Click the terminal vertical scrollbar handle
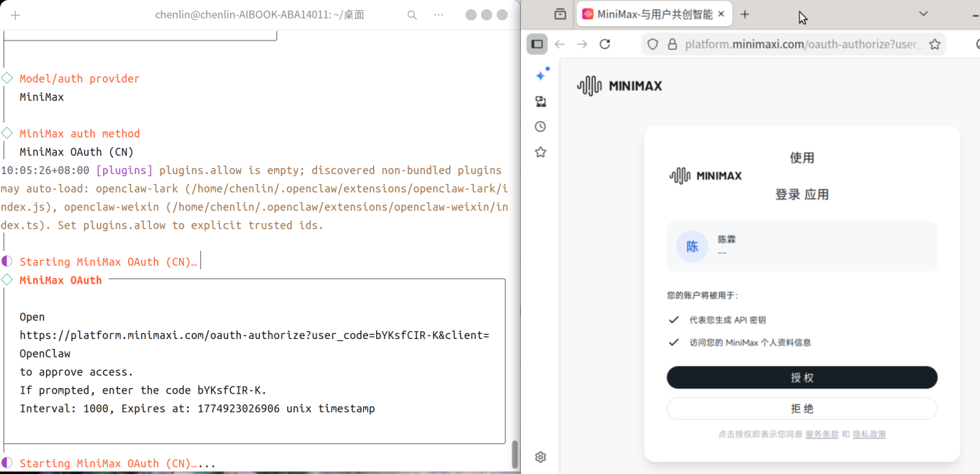This screenshot has width=980, height=474. pyautogui.click(x=515, y=455)
